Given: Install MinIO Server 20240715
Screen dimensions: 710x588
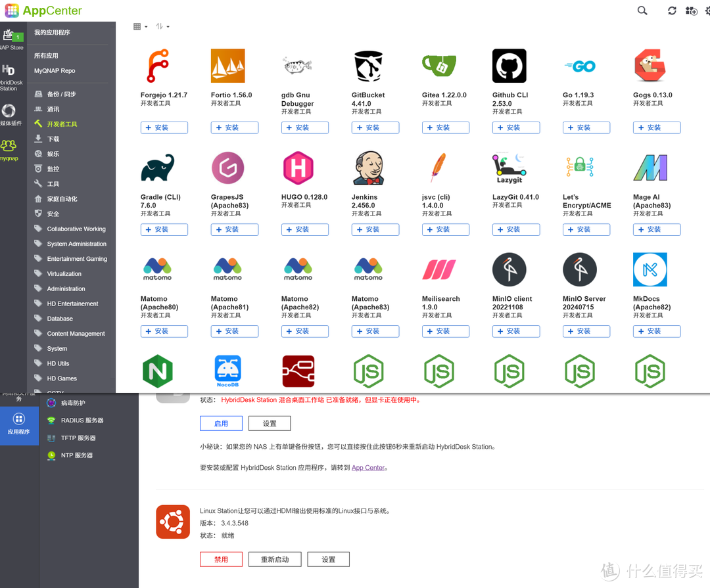Looking at the screenshot, I should point(586,331).
